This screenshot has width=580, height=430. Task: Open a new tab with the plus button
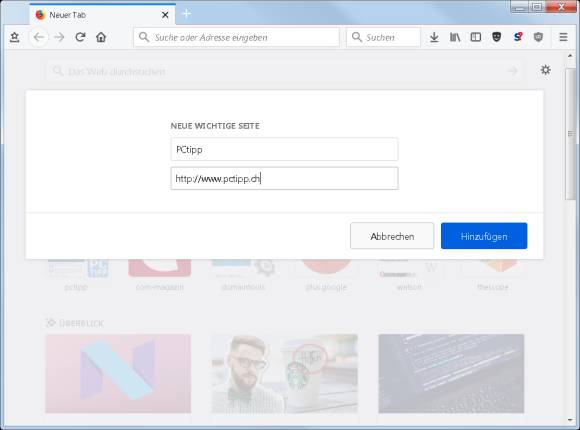click(187, 14)
